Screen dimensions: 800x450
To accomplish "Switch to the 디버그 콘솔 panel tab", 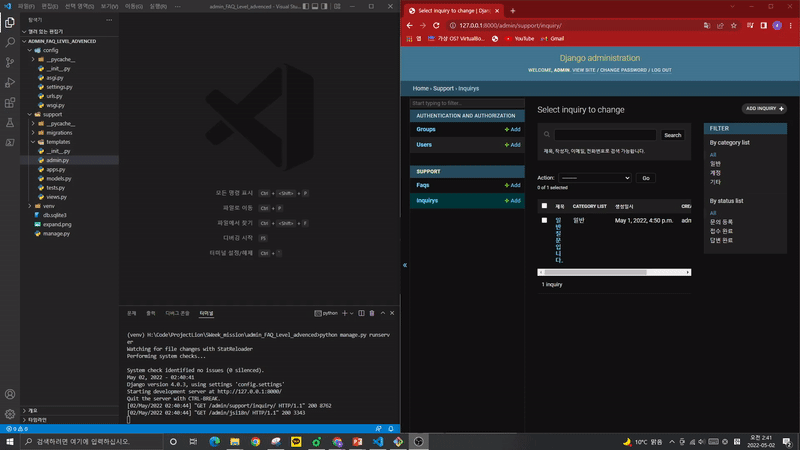I will click(177, 313).
